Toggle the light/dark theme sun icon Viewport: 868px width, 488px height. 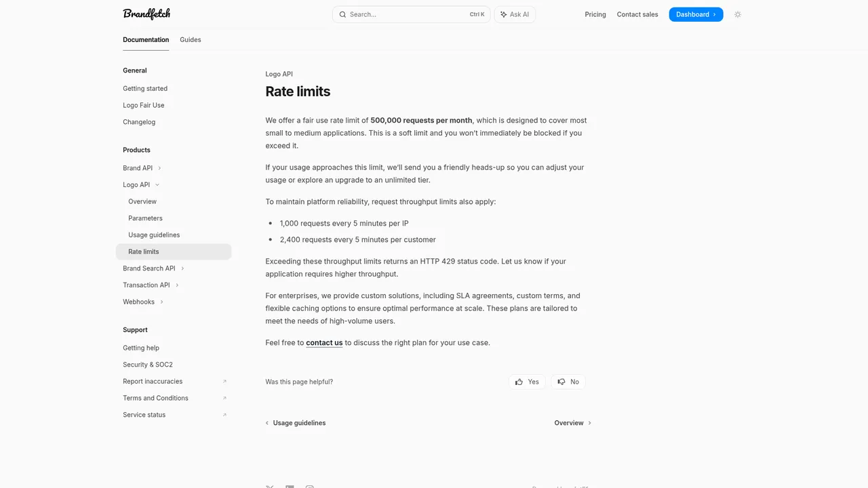[x=738, y=14]
